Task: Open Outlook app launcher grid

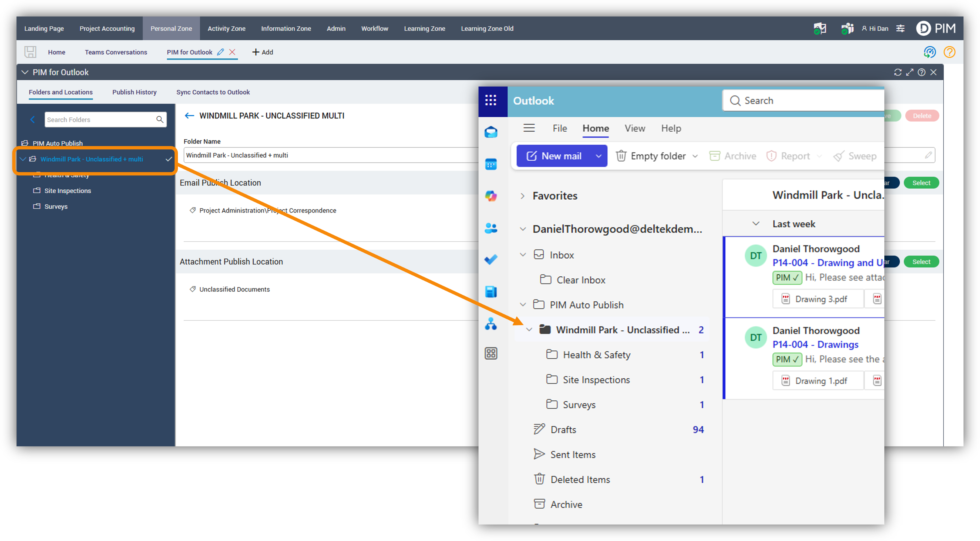Action: point(491,100)
